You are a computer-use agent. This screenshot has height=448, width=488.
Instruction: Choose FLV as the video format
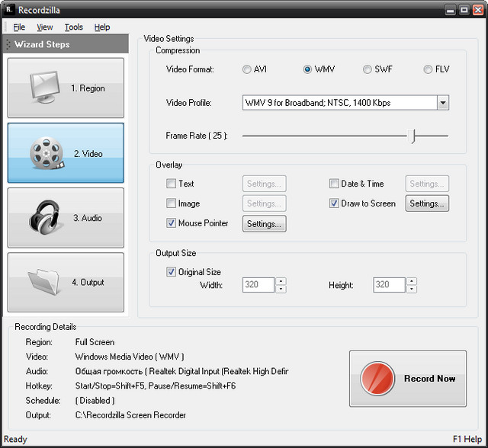(428, 69)
